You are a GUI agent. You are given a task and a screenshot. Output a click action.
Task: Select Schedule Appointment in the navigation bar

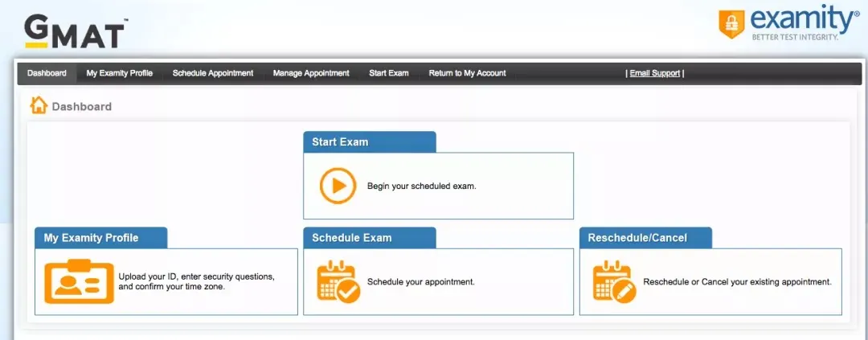coord(213,73)
